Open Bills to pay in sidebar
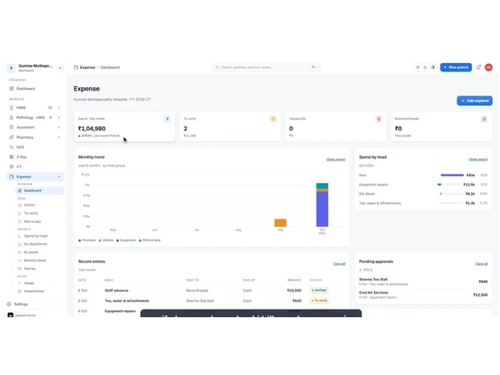500x375 pixels. 32,222
